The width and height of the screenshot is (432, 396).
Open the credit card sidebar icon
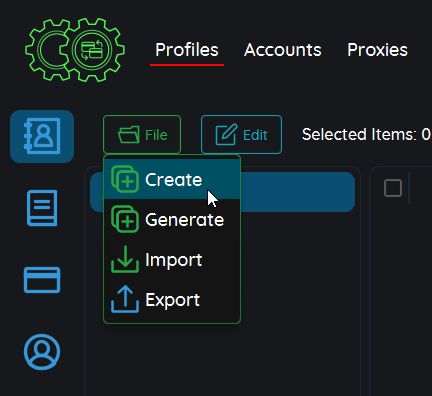(42, 280)
